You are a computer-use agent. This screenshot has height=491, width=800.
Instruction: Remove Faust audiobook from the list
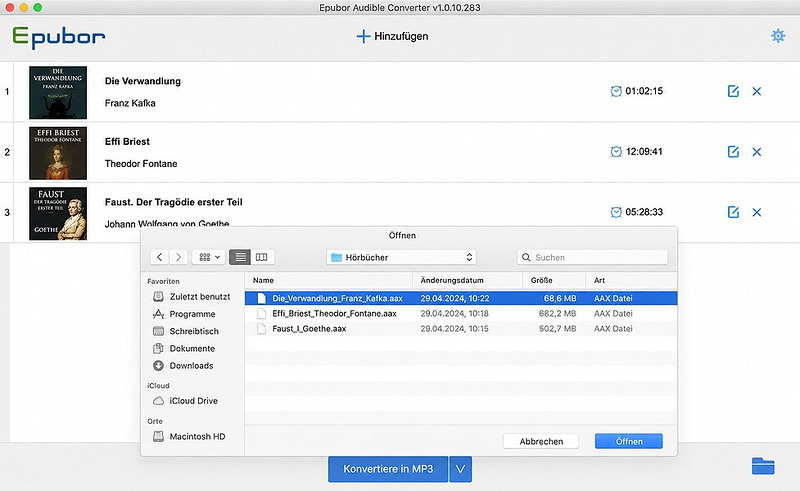757,212
